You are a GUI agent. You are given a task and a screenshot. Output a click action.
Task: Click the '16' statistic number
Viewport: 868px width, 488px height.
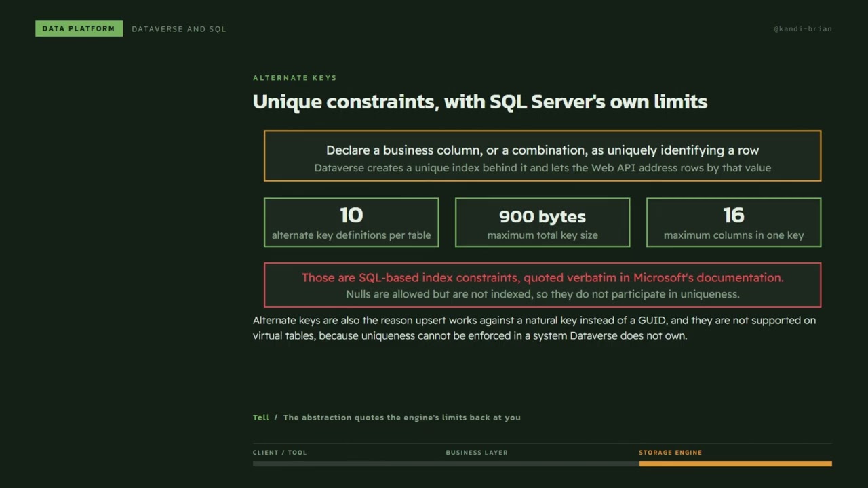(734, 216)
